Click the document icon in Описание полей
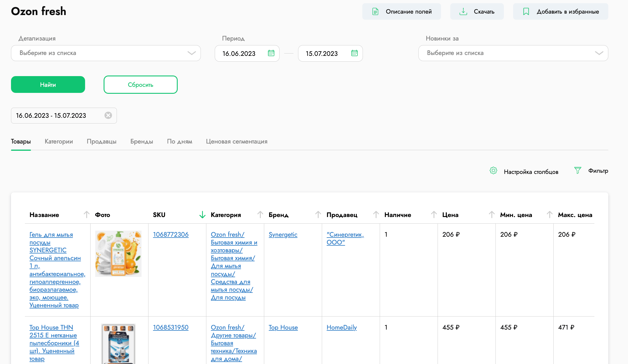 coord(375,12)
